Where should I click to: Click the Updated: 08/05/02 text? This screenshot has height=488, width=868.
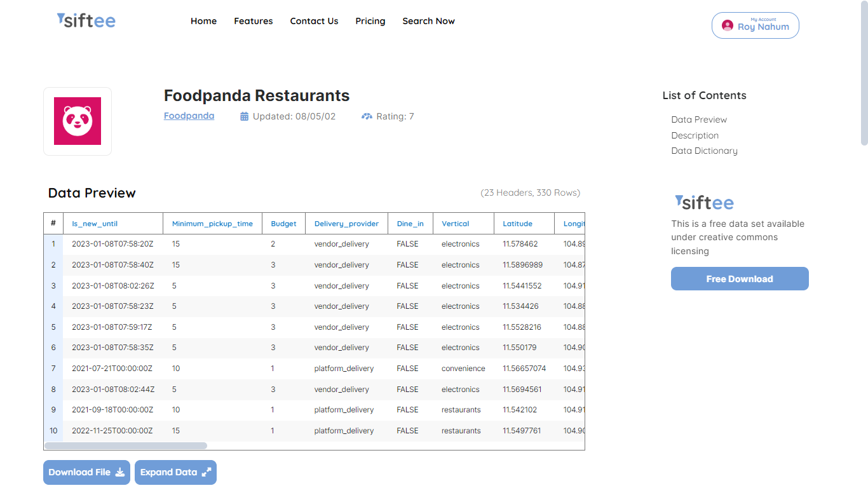294,116
